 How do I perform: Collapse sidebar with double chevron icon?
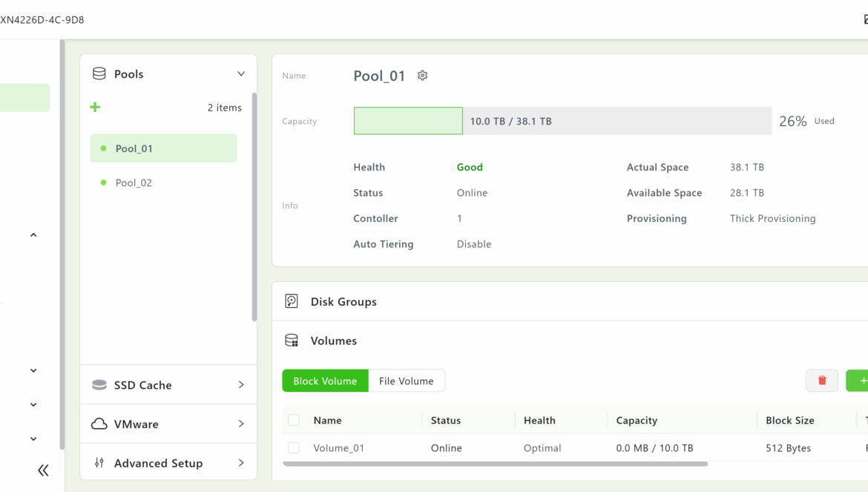43,470
